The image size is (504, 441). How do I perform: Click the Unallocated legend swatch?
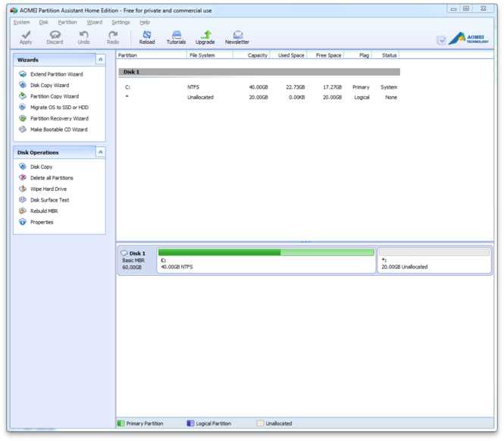(260, 423)
